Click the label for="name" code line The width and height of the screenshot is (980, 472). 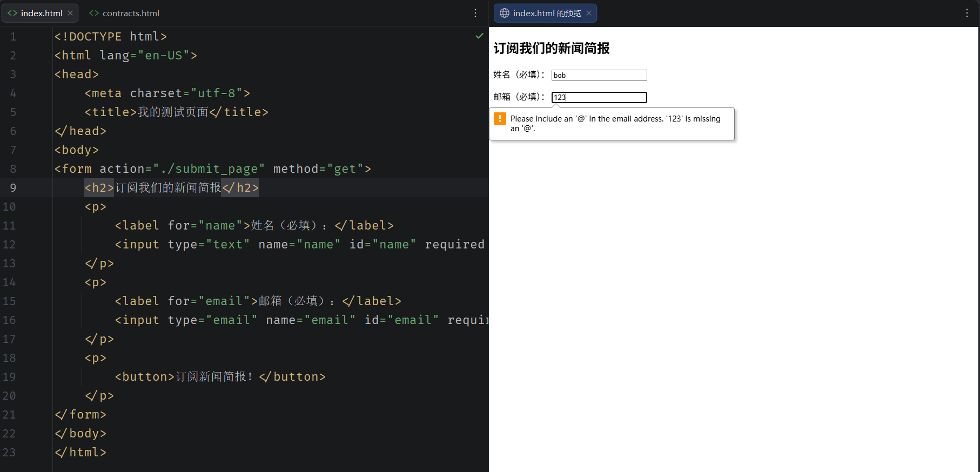pos(254,226)
